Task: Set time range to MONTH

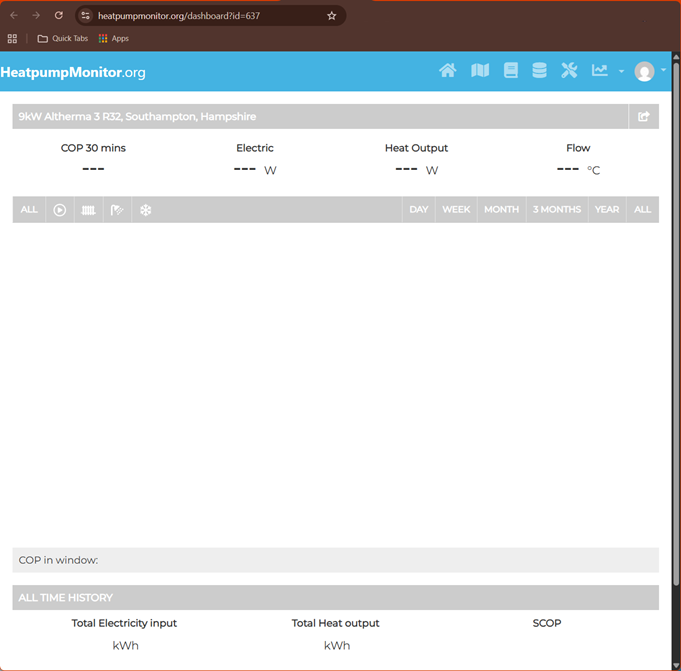Action: pos(501,210)
